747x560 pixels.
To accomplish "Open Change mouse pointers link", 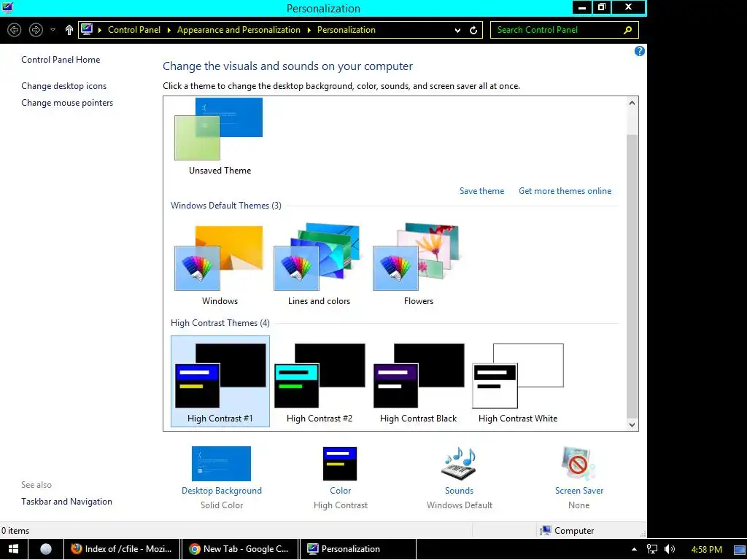I will (67, 103).
